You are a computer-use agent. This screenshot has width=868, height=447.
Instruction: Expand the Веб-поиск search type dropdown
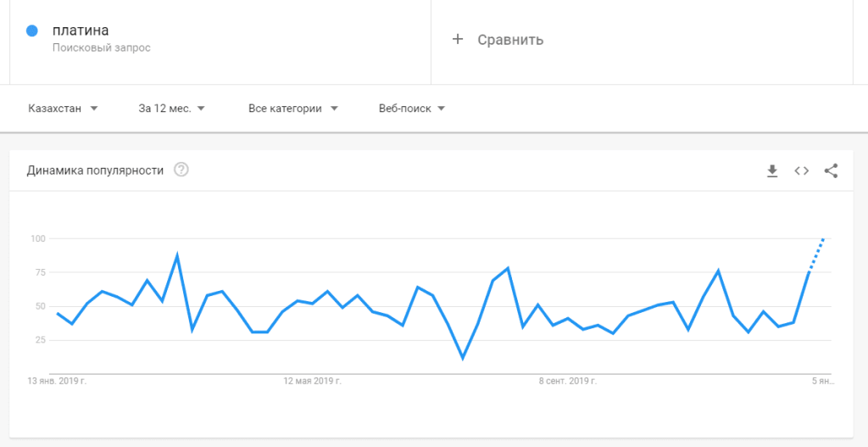point(412,109)
